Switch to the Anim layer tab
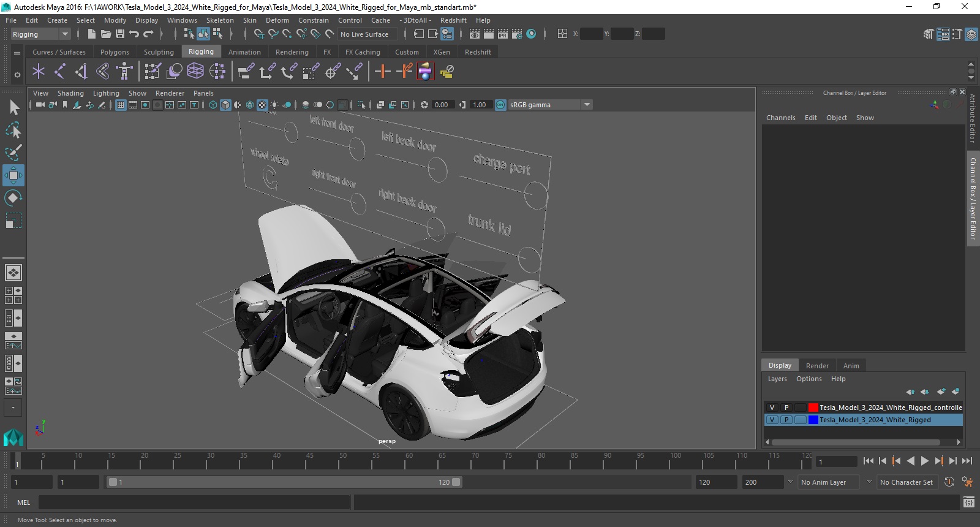This screenshot has height=527, width=980. 851,366
